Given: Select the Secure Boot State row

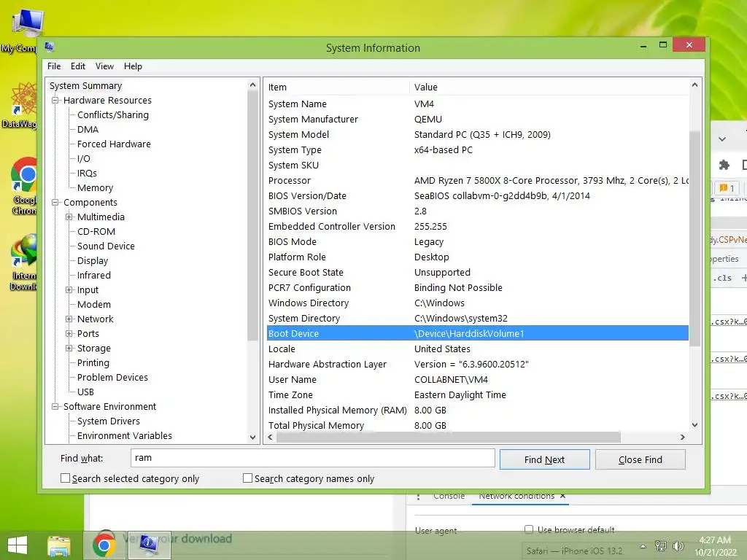Looking at the screenshot, I should coord(477,273).
